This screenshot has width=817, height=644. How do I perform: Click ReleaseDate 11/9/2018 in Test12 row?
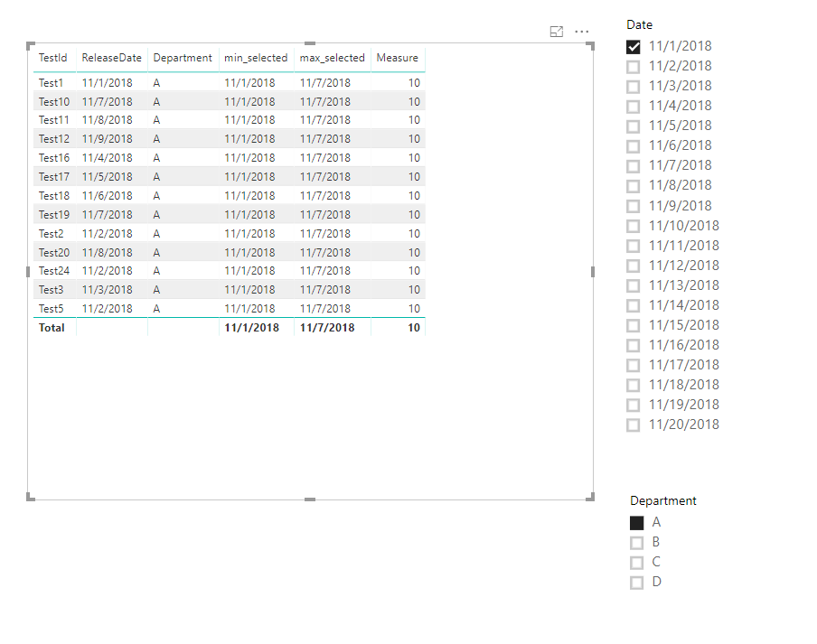(x=107, y=139)
